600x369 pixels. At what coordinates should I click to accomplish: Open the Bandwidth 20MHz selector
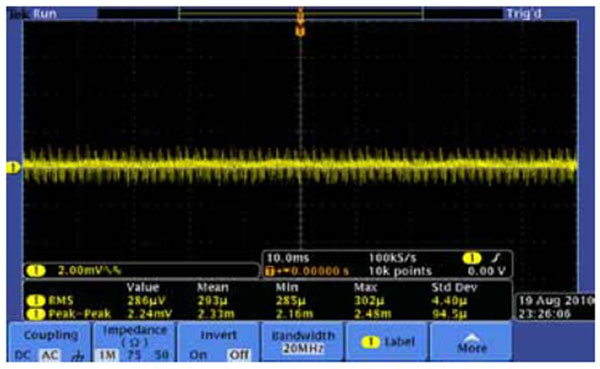click(302, 341)
